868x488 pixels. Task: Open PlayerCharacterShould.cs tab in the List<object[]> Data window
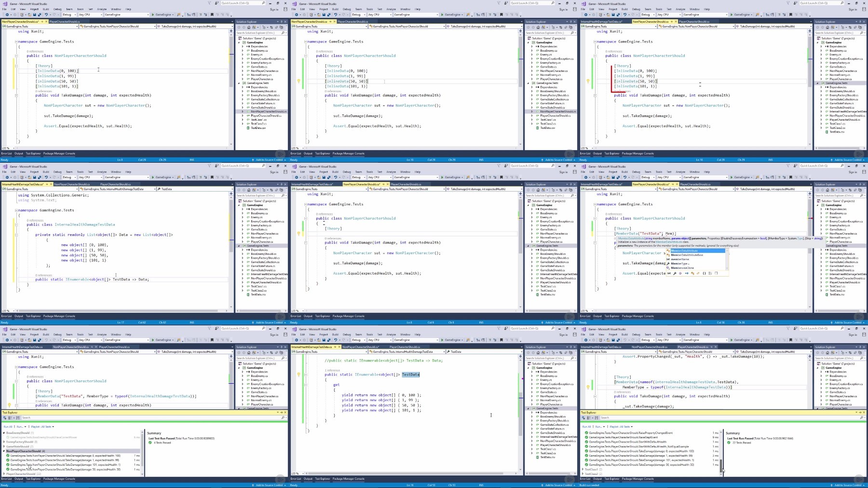click(115, 184)
